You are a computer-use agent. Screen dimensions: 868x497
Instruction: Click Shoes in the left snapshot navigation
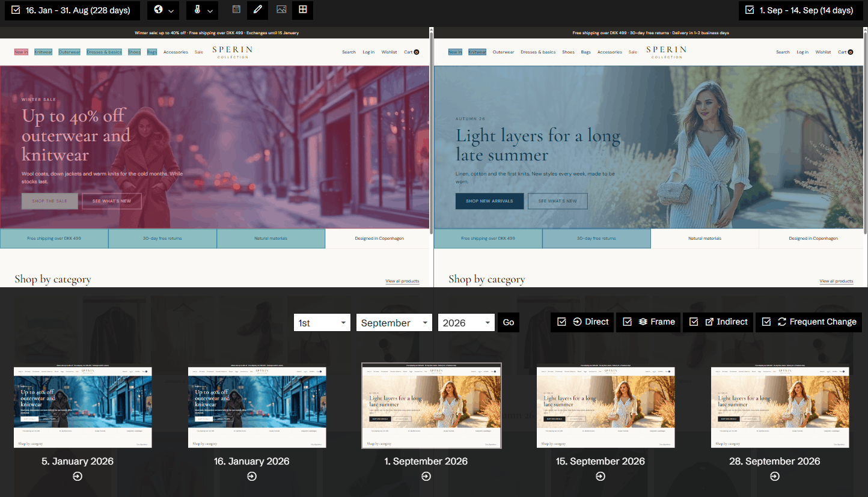click(x=135, y=52)
